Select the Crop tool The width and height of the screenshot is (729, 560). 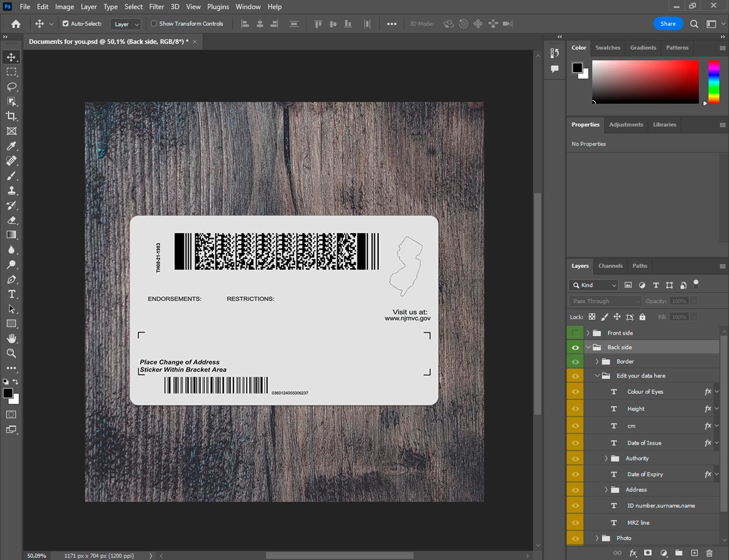tap(12, 116)
